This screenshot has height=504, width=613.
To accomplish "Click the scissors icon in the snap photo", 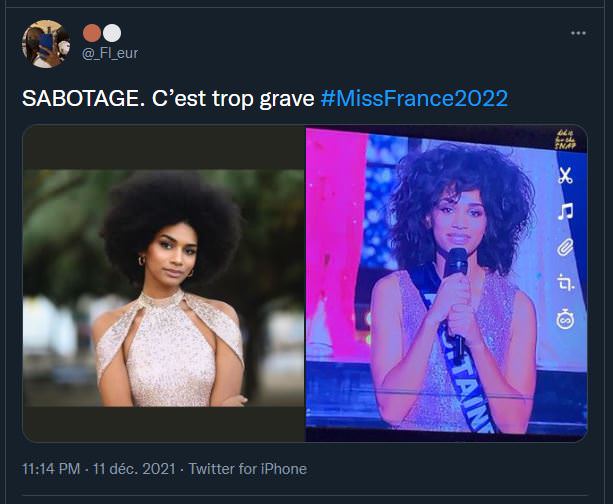I will tap(565, 177).
